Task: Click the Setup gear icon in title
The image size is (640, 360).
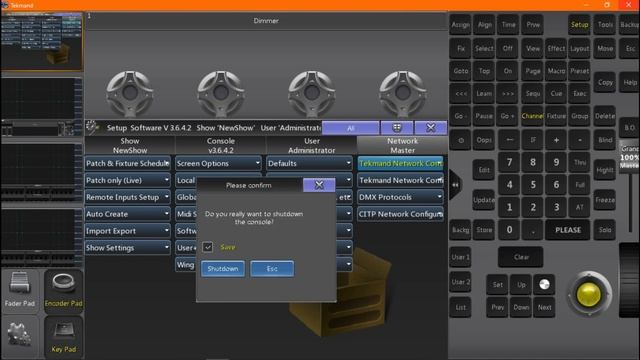Action: click(x=93, y=127)
